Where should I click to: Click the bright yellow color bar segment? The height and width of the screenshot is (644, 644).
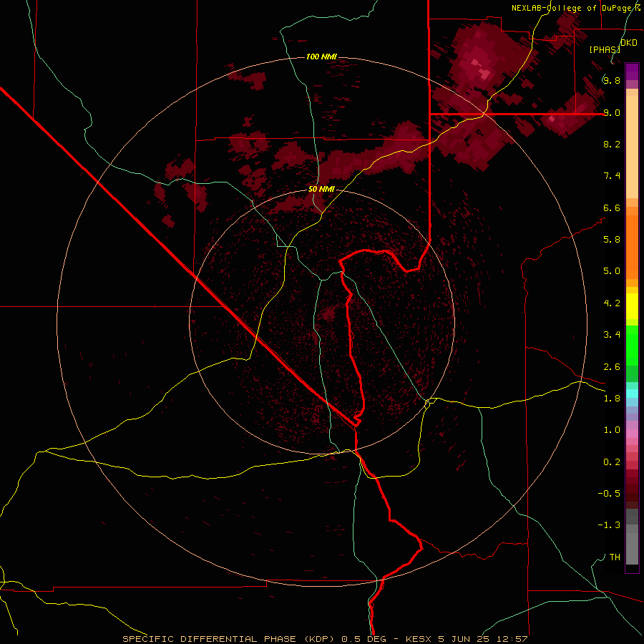coord(632,306)
